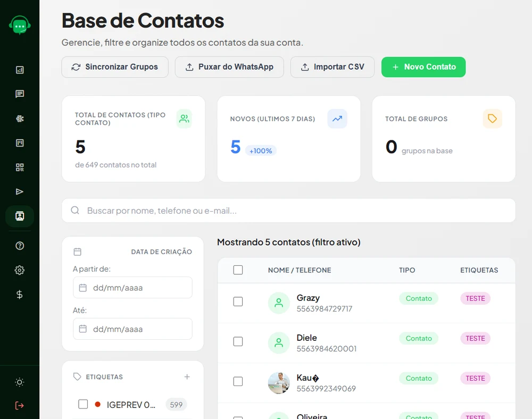Click the green Novo Contato button

point(423,67)
